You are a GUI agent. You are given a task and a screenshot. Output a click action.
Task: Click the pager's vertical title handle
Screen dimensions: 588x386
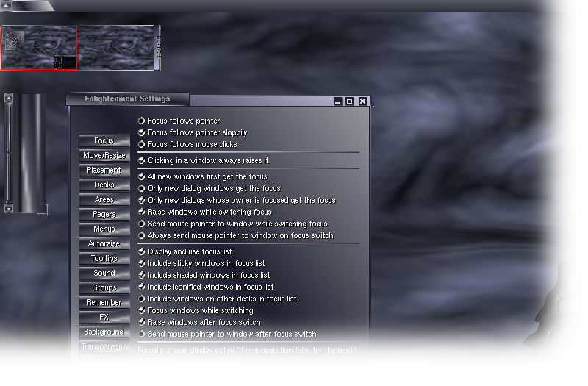(157, 48)
